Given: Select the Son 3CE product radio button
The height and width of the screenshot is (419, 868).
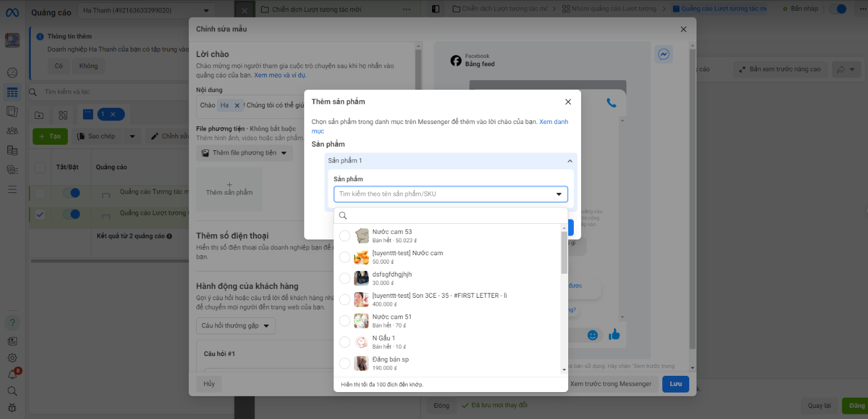Looking at the screenshot, I should 345,300.
